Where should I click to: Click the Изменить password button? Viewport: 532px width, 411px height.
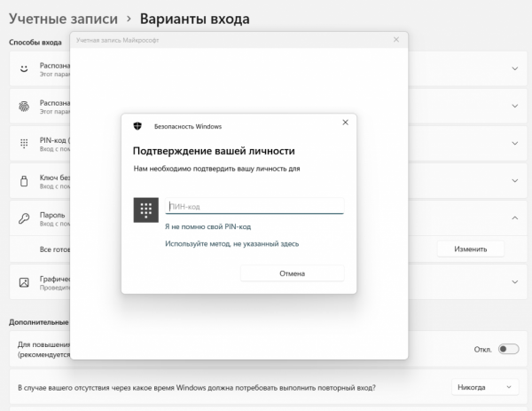point(471,249)
